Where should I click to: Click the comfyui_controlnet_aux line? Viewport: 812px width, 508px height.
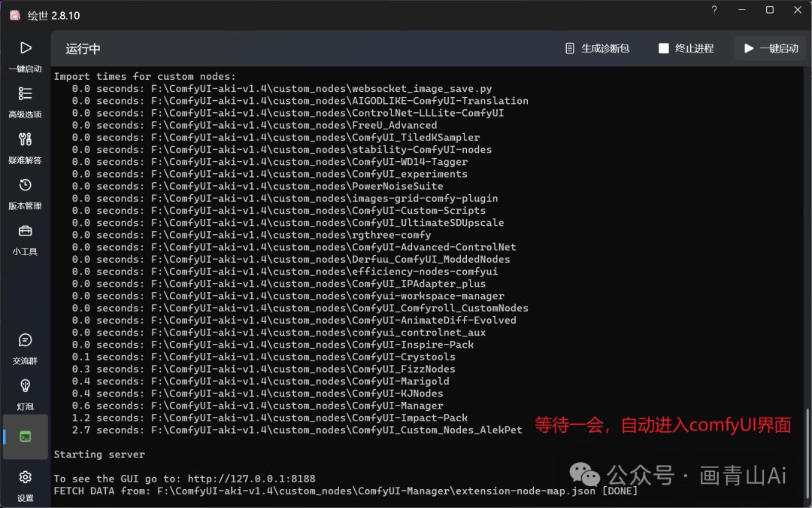[279, 333]
